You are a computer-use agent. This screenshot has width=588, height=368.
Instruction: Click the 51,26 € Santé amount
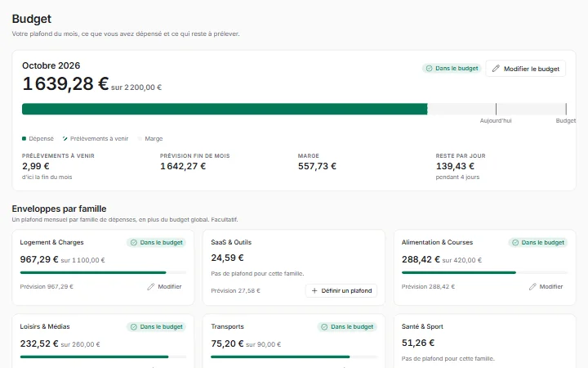pyautogui.click(x=418, y=343)
